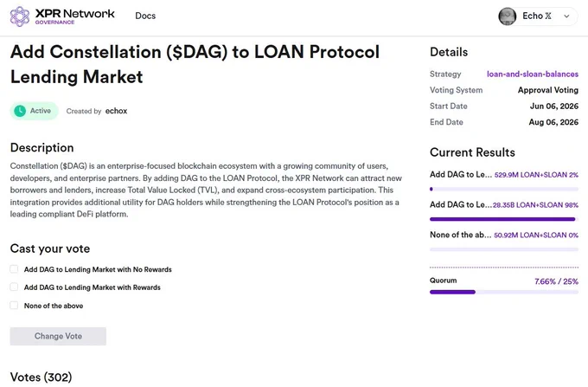This screenshot has width=588, height=387.
Task: Click the XPR Network atom logo icon
Action: [x=20, y=16]
